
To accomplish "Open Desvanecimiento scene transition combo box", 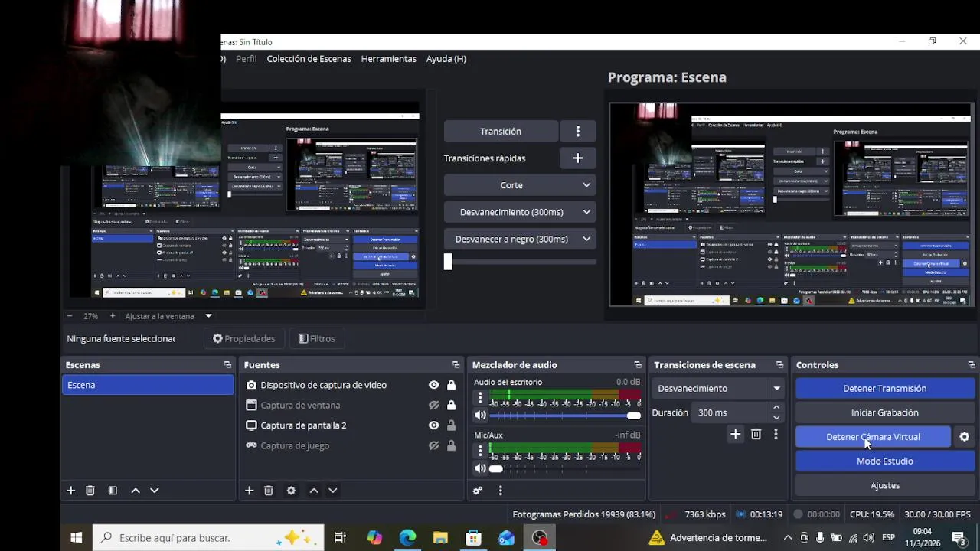I will click(718, 389).
